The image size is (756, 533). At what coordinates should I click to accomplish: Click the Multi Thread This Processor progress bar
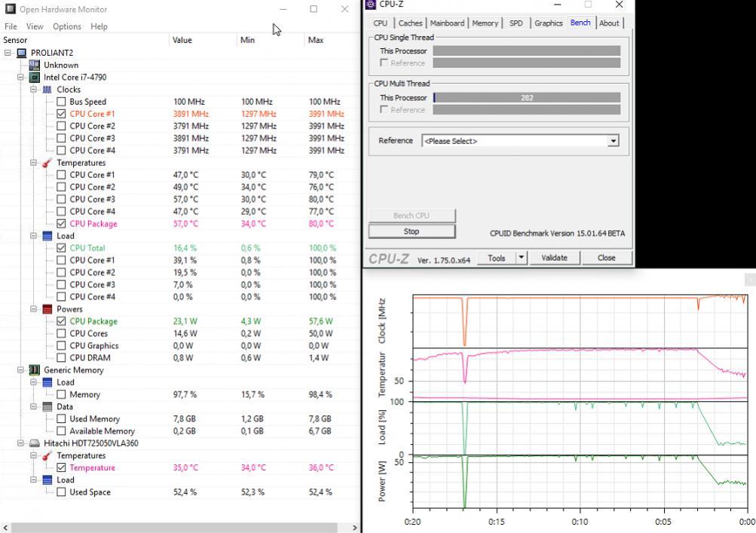527,97
